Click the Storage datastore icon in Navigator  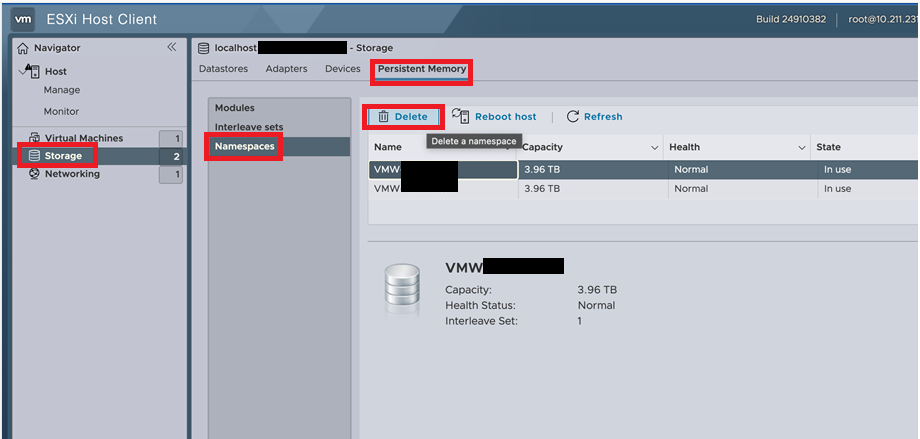pyautogui.click(x=34, y=156)
